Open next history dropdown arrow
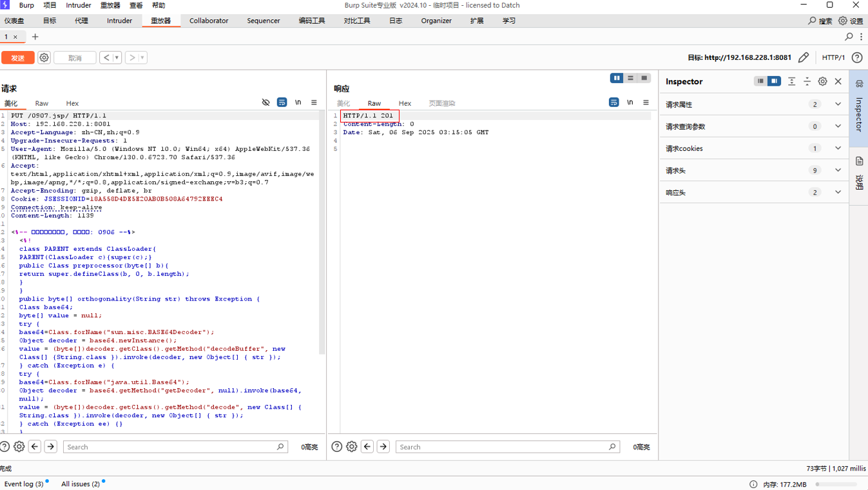This screenshot has height=490, width=868. tap(142, 58)
